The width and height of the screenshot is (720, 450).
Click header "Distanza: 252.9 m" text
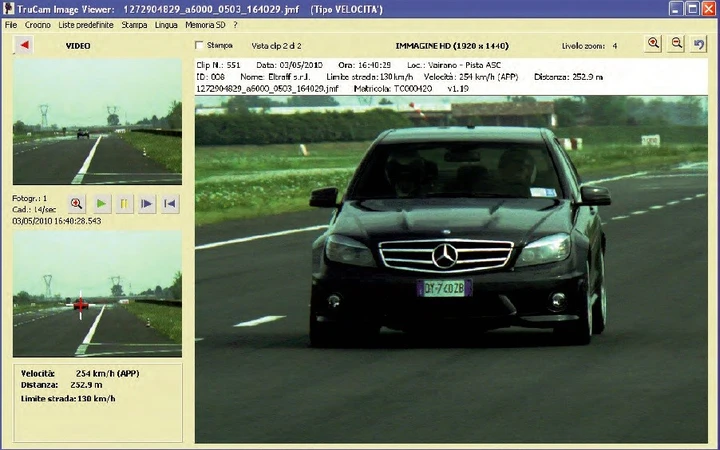point(568,77)
